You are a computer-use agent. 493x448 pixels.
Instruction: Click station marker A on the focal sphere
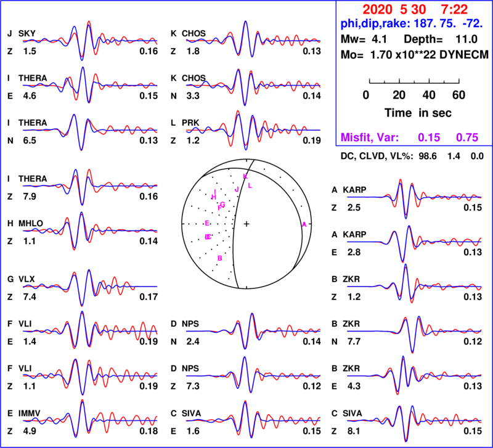pos(304,224)
